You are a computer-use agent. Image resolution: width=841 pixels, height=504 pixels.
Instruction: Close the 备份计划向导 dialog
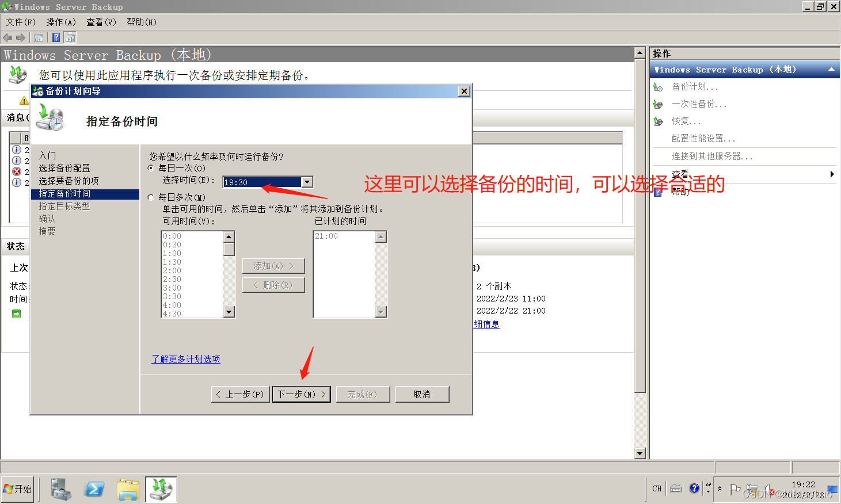(465, 91)
